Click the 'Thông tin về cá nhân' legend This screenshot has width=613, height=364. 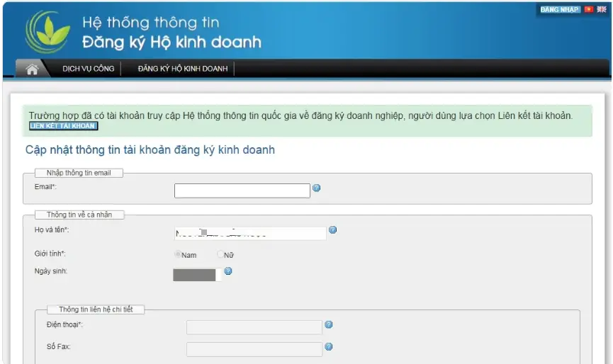pyautogui.click(x=79, y=215)
